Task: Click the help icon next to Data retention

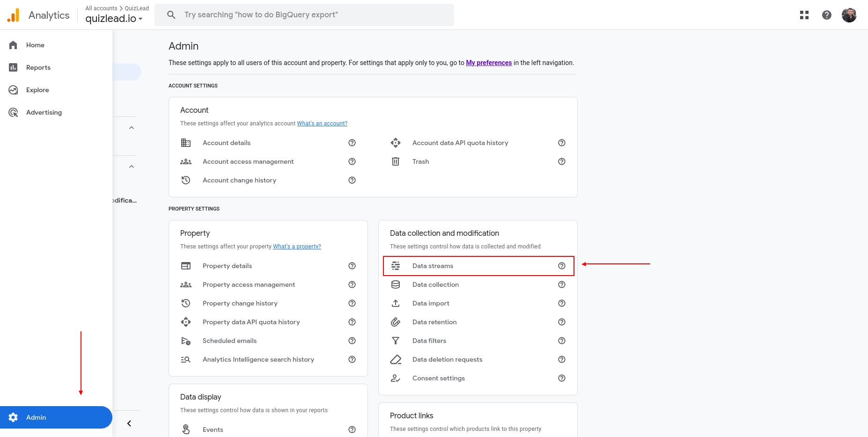Action: pyautogui.click(x=562, y=322)
